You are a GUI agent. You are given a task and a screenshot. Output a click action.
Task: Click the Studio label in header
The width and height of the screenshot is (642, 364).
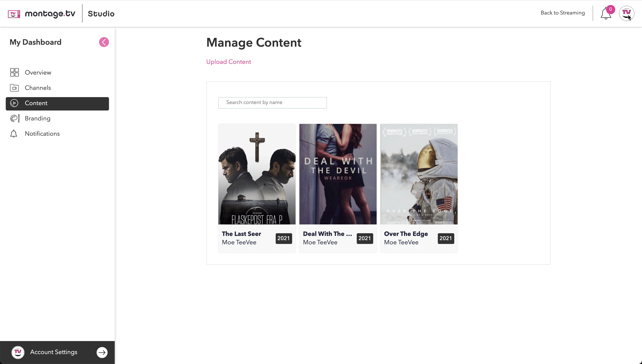point(101,14)
